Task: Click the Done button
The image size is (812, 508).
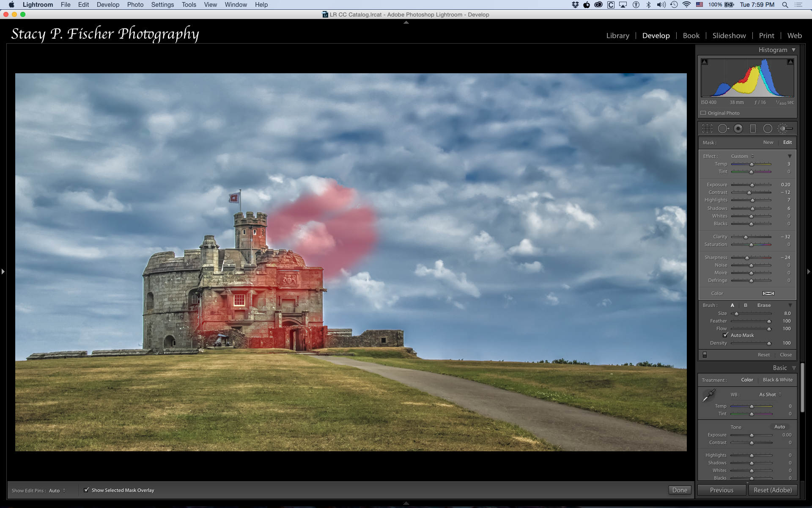Action: 680,490
